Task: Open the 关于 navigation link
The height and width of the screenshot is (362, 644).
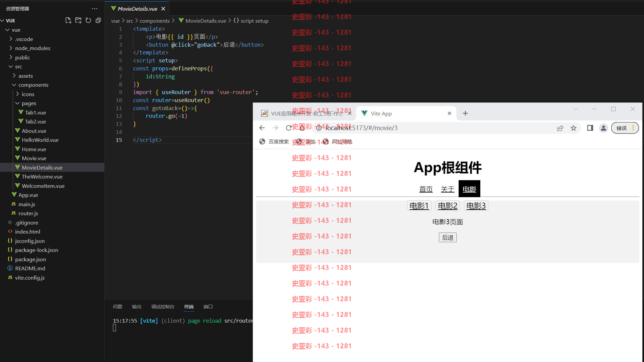Action: coord(448,189)
